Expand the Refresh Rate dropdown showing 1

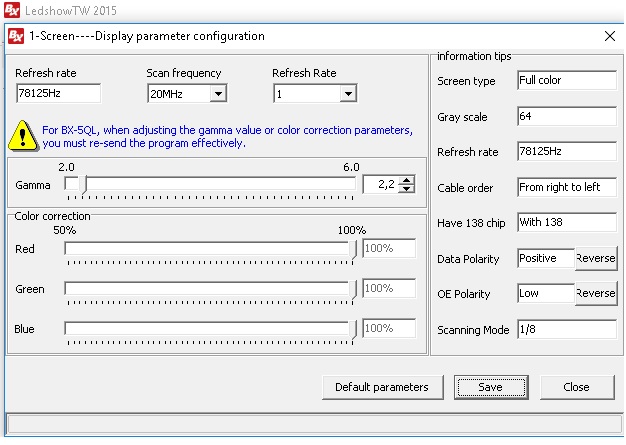coord(348,94)
